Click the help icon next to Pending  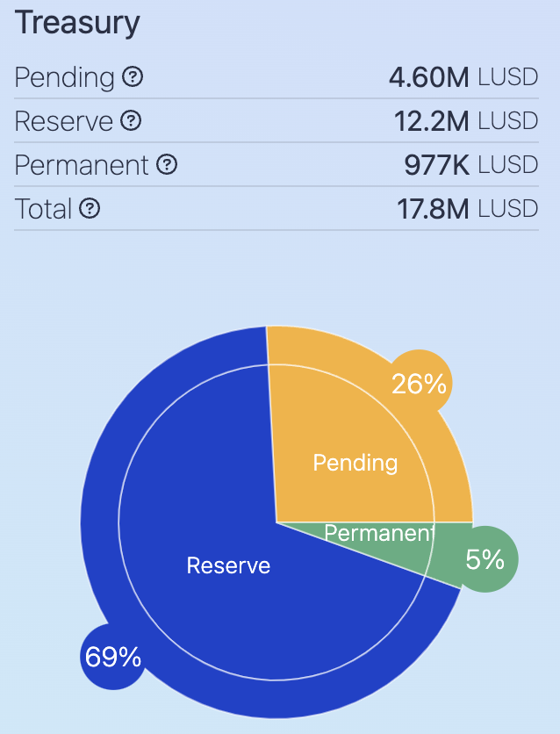133,77
